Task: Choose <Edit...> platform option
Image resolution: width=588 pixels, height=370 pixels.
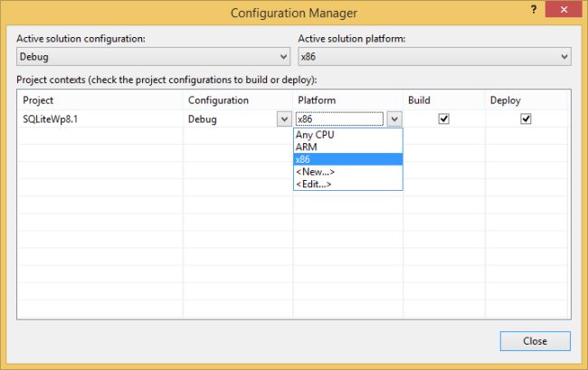Action: (313, 184)
